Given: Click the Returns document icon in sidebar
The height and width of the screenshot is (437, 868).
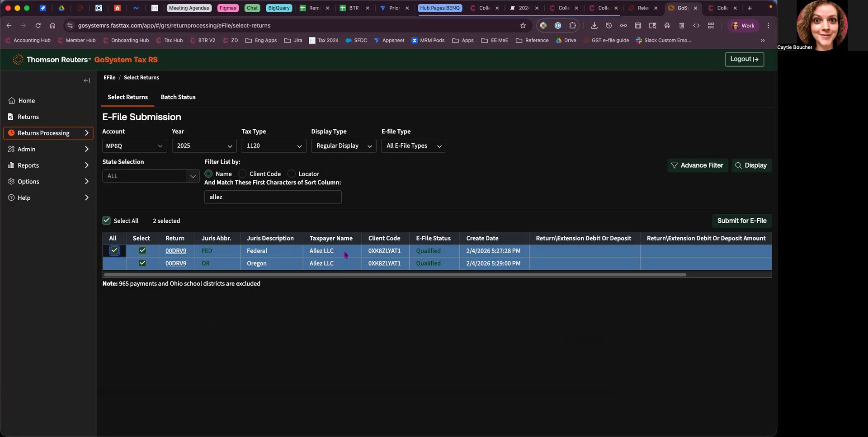Looking at the screenshot, I should (11, 117).
